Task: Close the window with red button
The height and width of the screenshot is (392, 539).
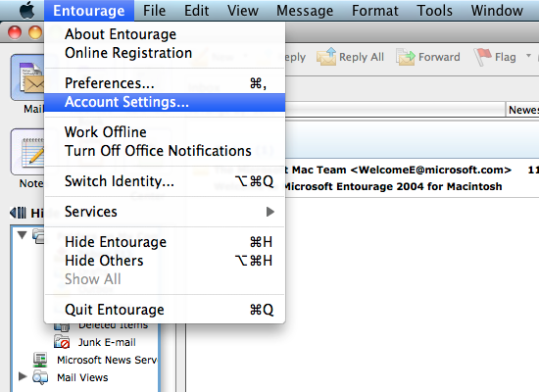Action: point(15,32)
